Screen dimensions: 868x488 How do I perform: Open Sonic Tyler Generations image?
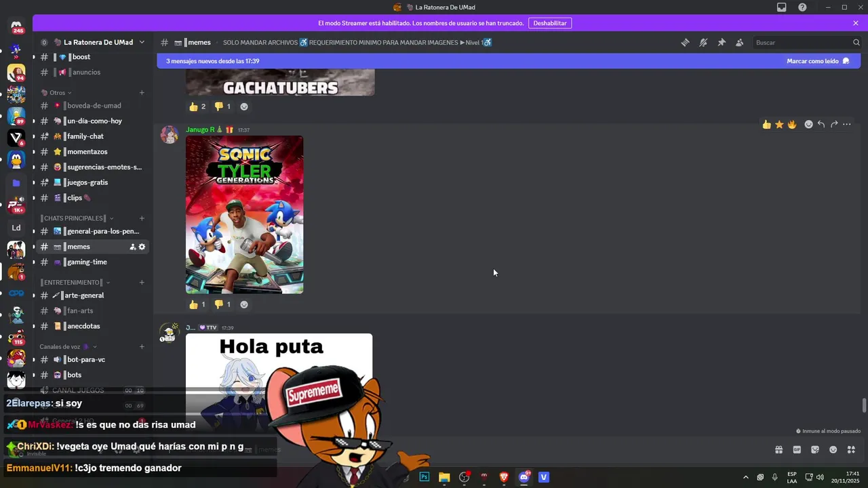[244, 214]
